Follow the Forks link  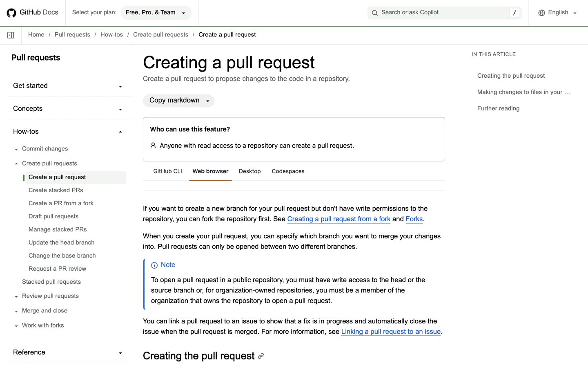tap(414, 219)
